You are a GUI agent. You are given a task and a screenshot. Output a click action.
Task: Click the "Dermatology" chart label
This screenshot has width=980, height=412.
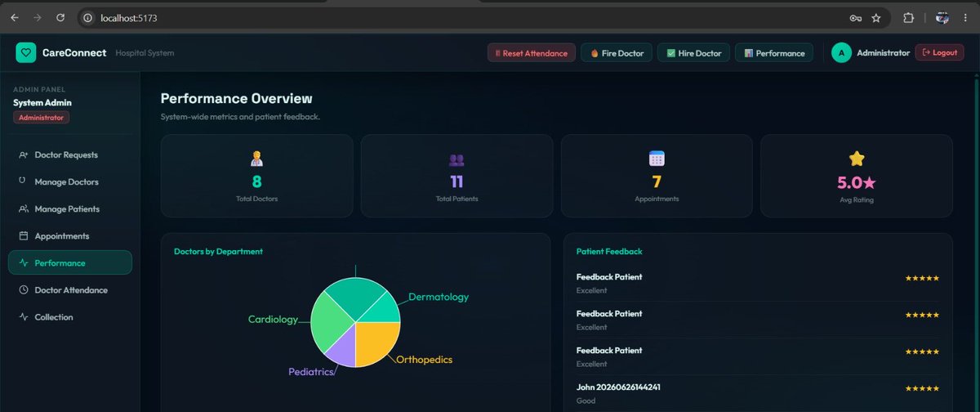[x=439, y=296]
